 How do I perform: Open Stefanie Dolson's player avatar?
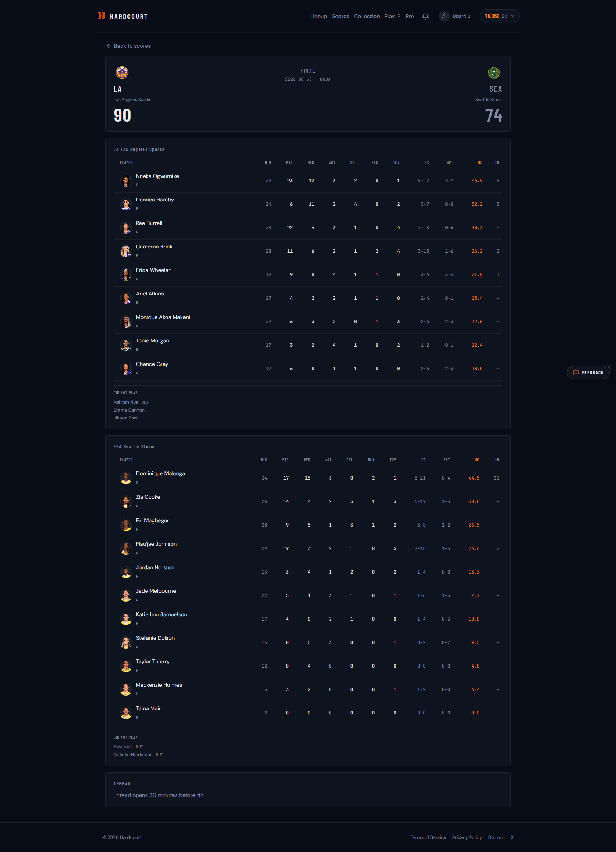(126, 642)
